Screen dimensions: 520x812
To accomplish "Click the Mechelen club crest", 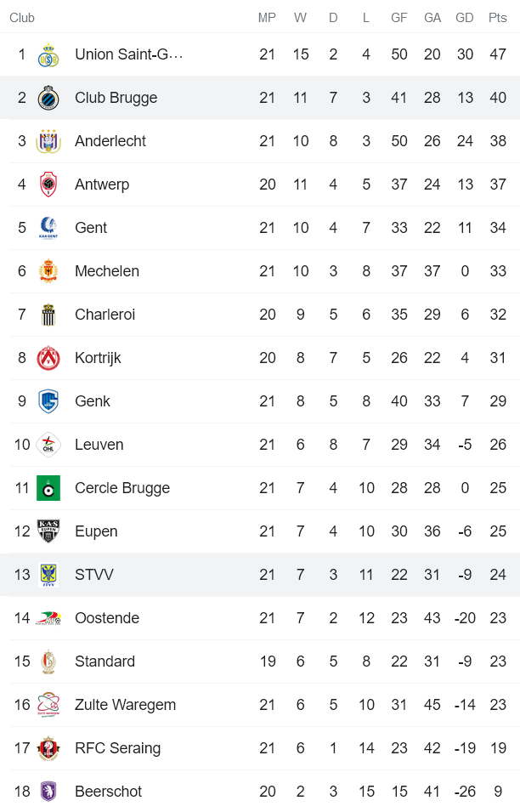I will pyautogui.click(x=48, y=271).
